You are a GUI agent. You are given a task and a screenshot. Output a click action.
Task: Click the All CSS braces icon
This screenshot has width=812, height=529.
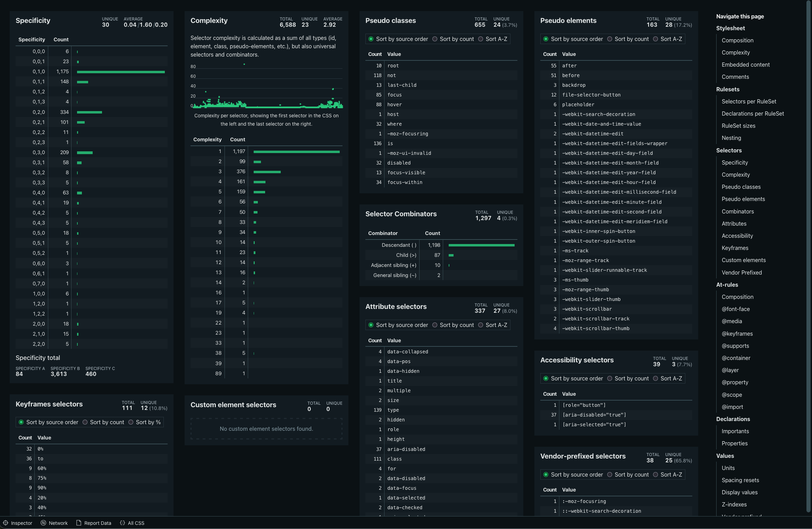(x=122, y=523)
